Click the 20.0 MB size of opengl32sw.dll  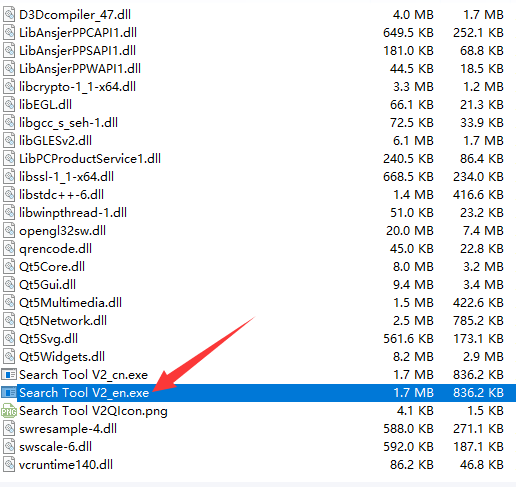coord(410,231)
